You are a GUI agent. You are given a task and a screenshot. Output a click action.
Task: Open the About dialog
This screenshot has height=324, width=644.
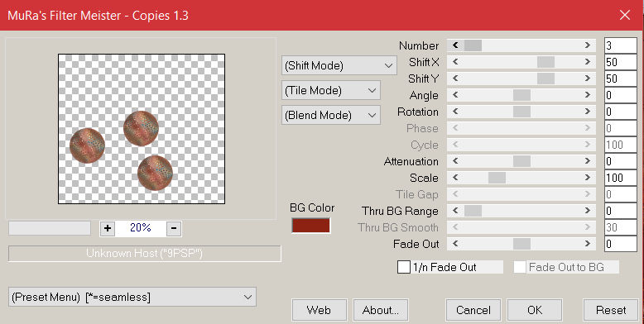coord(380,310)
